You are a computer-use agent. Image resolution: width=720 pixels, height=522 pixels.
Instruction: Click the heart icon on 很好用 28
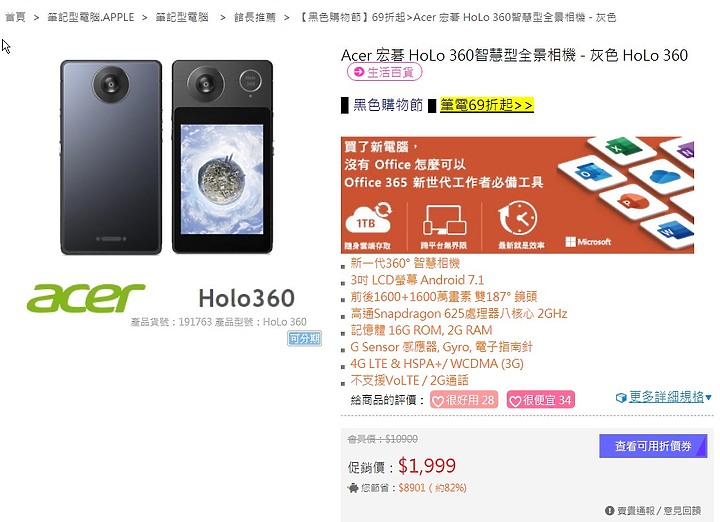(x=438, y=401)
